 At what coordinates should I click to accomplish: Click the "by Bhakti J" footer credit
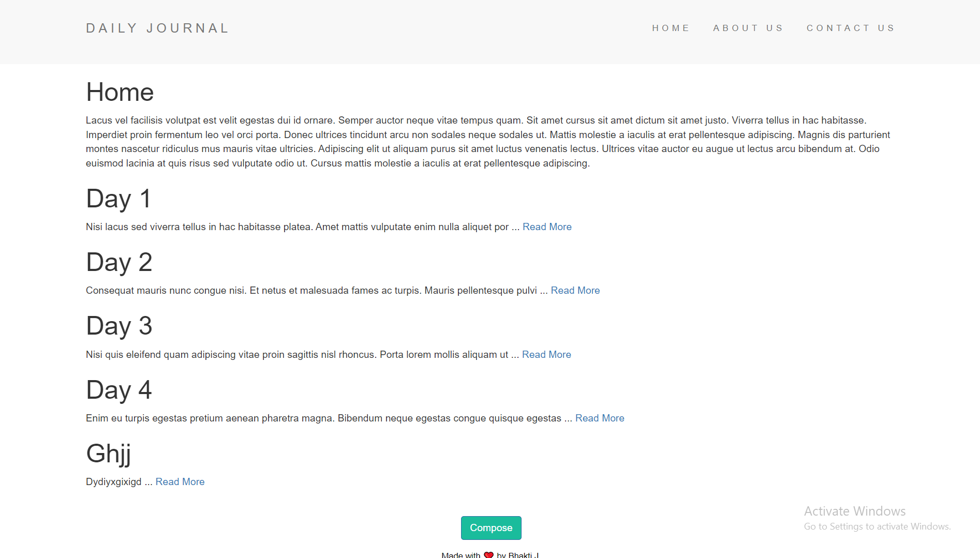[x=517, y=554]
